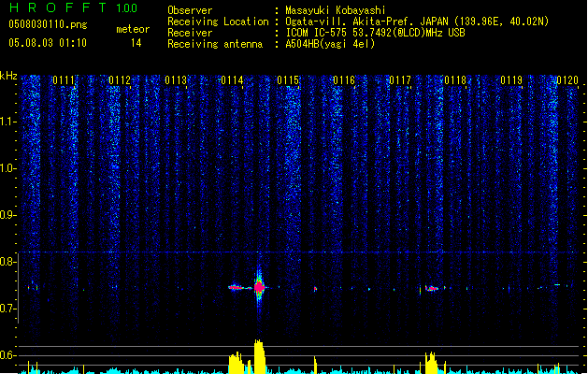
Task: Click time marker 0114
Action: point(232,80)
